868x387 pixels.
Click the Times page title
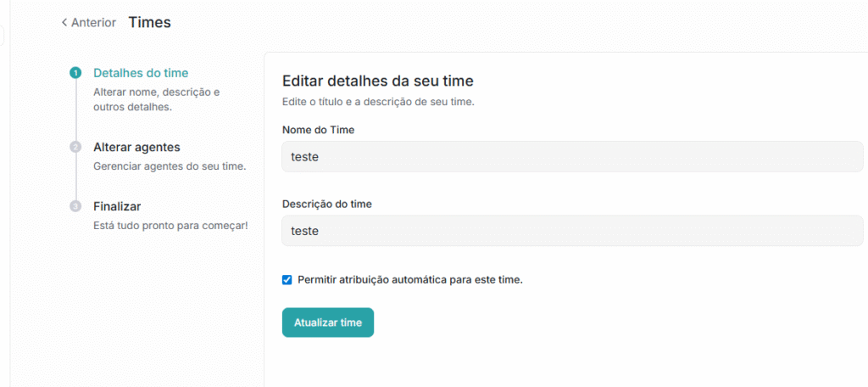(x=150, y=22)
